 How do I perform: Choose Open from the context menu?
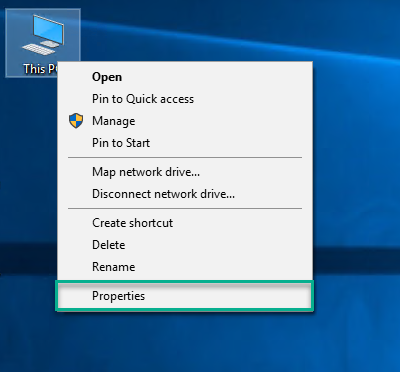[185, 77]
